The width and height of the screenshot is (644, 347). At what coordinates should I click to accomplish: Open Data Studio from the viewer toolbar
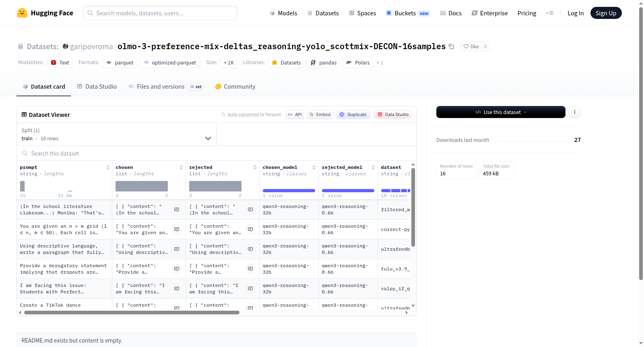tap(393, 114)
